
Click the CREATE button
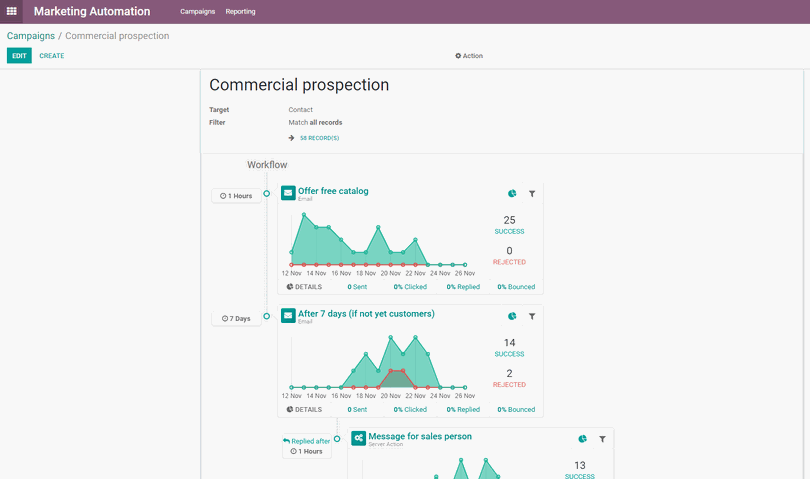(52, 56)
